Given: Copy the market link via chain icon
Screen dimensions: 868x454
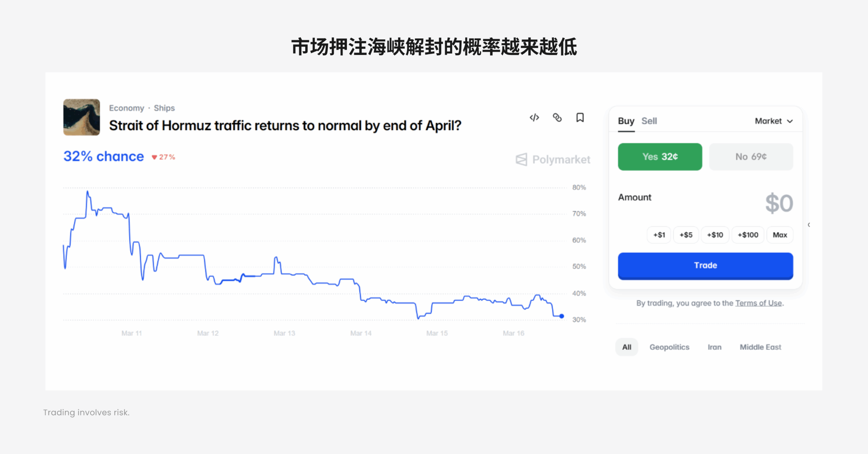Looking at the screenshot, I should point(557,118).
